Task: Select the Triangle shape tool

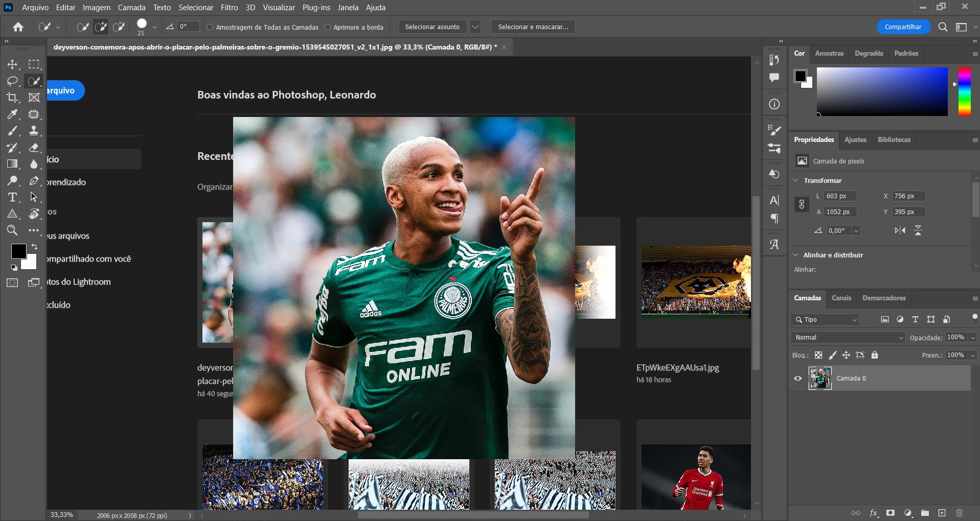Action: [x=12, y=214]
